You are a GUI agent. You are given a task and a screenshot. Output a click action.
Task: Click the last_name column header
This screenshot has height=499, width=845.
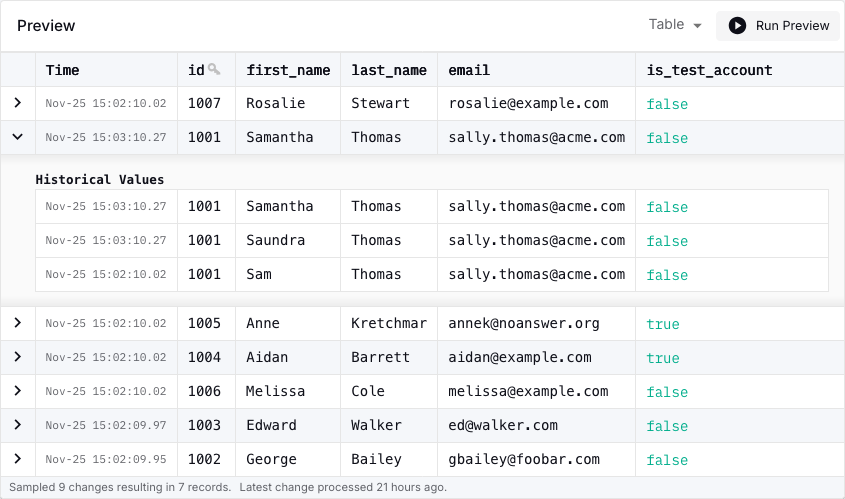tap(389, 70)
